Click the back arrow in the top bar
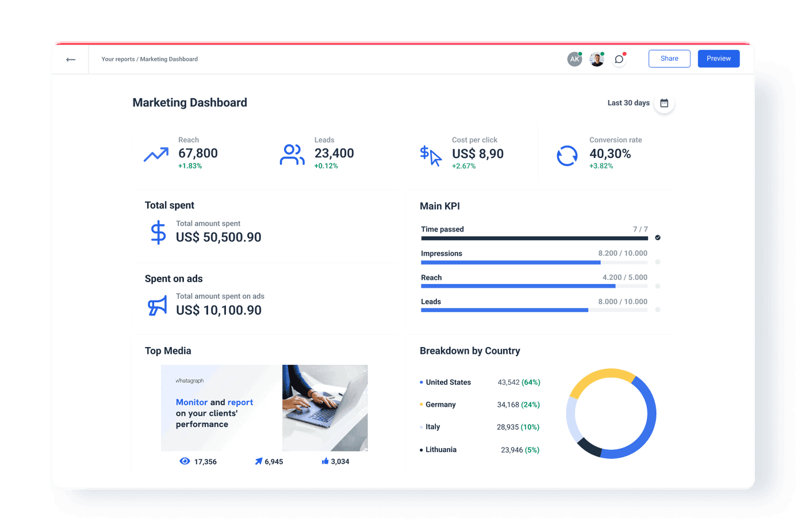This screenshot has height=532, width=805. (70, 59)
